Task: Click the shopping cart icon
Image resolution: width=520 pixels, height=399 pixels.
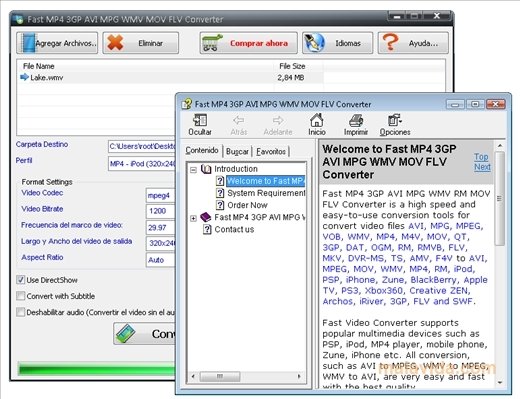Action: tap(212, 43)
